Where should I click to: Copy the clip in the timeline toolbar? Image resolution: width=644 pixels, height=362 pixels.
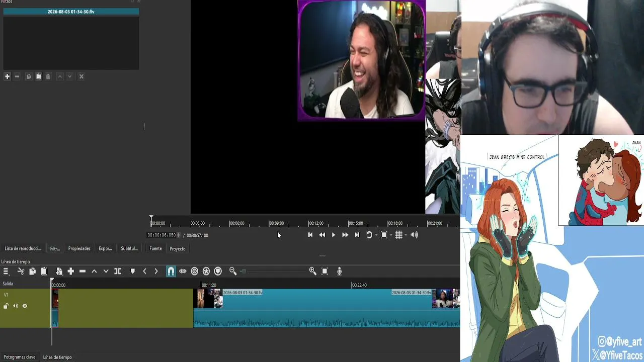click(x=32, y=271)
